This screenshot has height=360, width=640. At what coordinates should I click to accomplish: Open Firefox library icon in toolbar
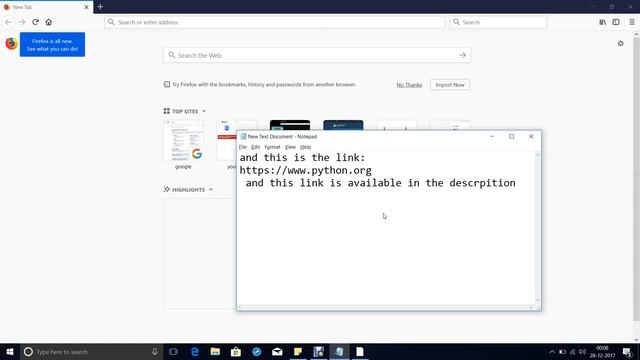click(x=602, y=22)
